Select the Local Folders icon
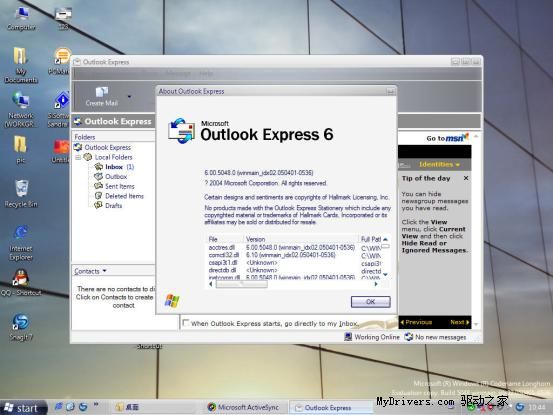Screen dimensions: 553x415 [x=87, y=157]
